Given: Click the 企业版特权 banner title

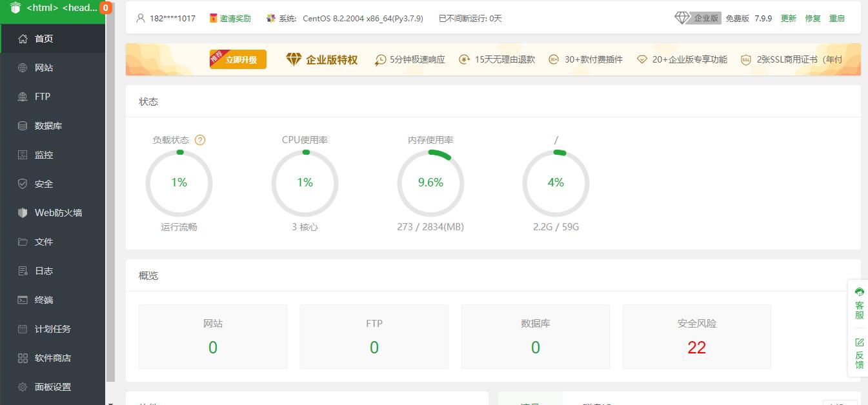Looking at the screenshot, I should click(332, 59).
